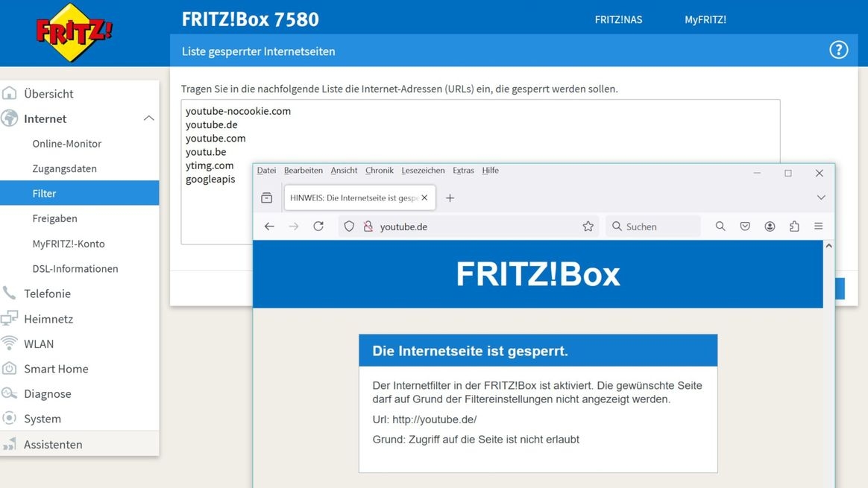Screen dimensions: 868x488
Task: Open the Firefox hamburger application menu
Action: pyautogui.click(x=819, y=226)
